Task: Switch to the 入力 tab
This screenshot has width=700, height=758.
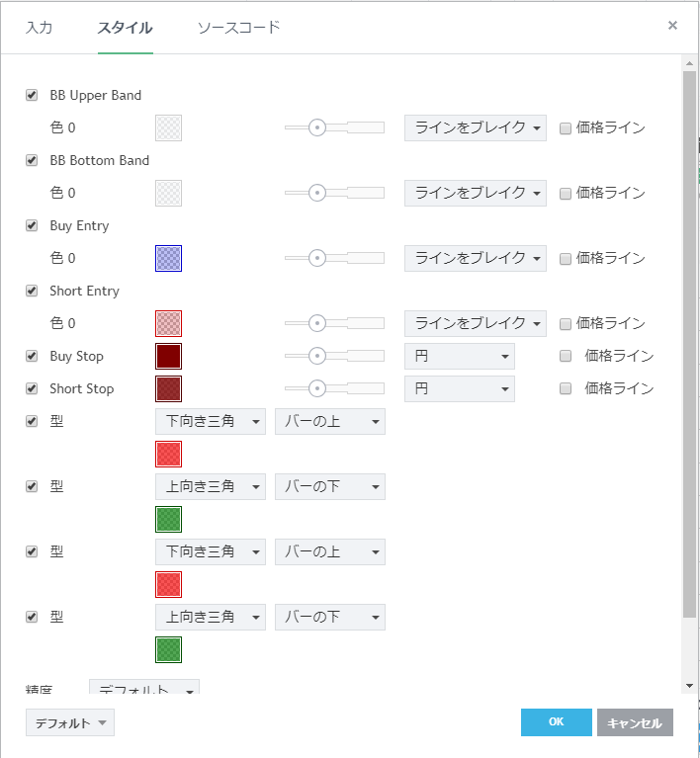Action: click(x=39, y=28)
